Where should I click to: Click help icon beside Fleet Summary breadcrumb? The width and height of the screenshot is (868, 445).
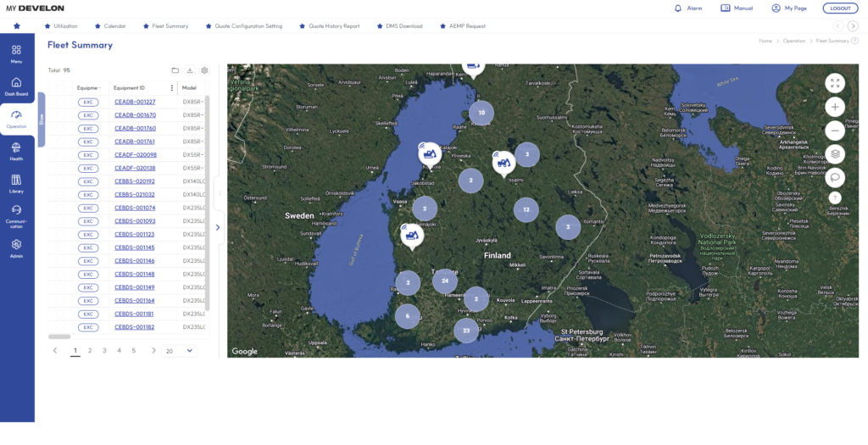click(854, 41)
